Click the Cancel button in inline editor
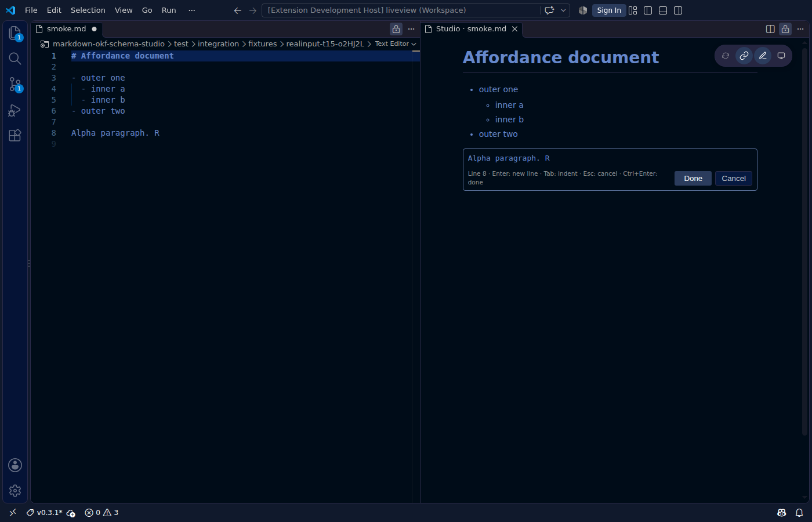 pyautogui.click(x=734, y=178)
